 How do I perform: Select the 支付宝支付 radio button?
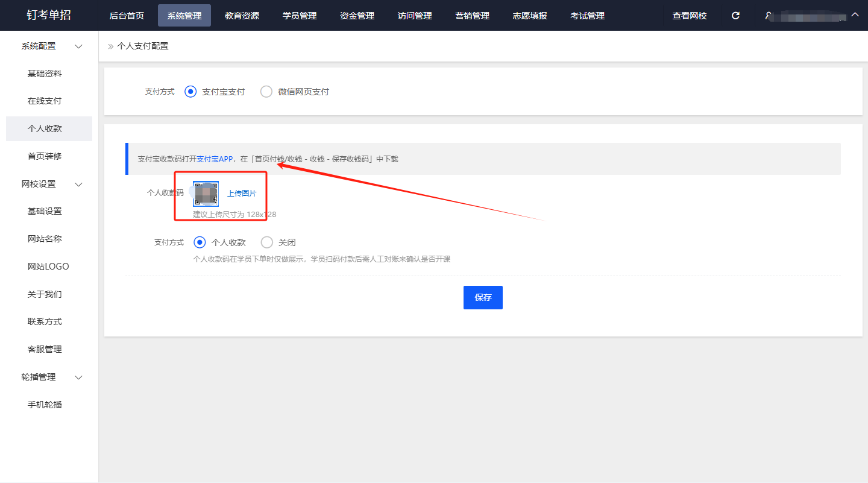[190, 92]
